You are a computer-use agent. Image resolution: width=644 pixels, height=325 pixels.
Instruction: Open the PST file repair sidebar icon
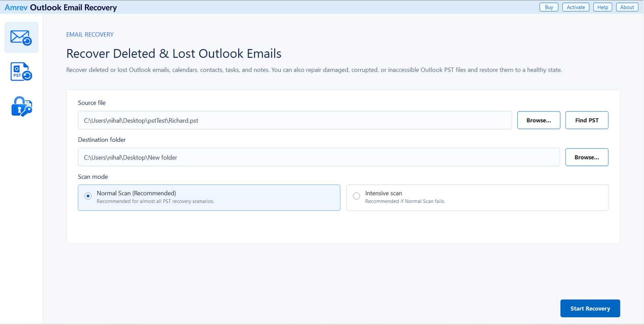click(21, 72)
